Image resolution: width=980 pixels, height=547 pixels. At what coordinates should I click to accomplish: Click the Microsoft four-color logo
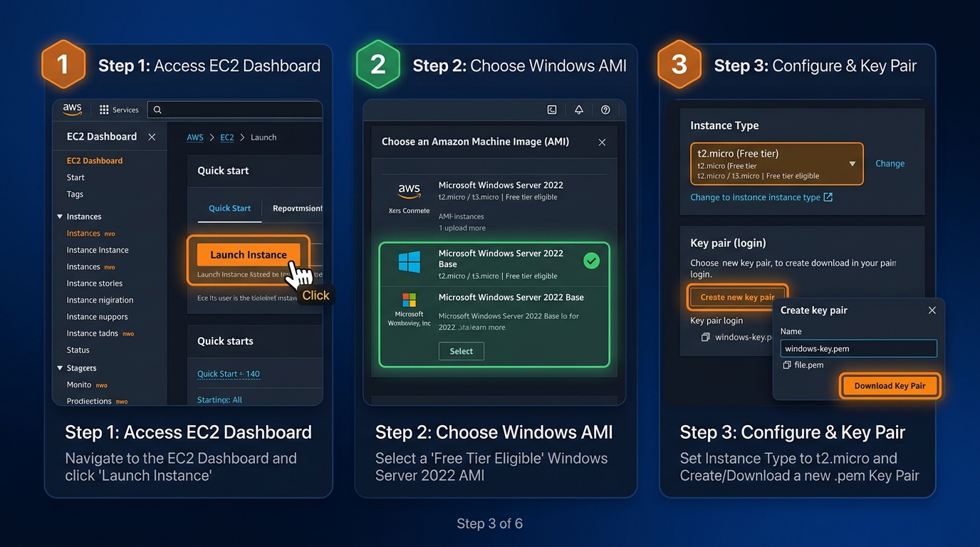410,300
